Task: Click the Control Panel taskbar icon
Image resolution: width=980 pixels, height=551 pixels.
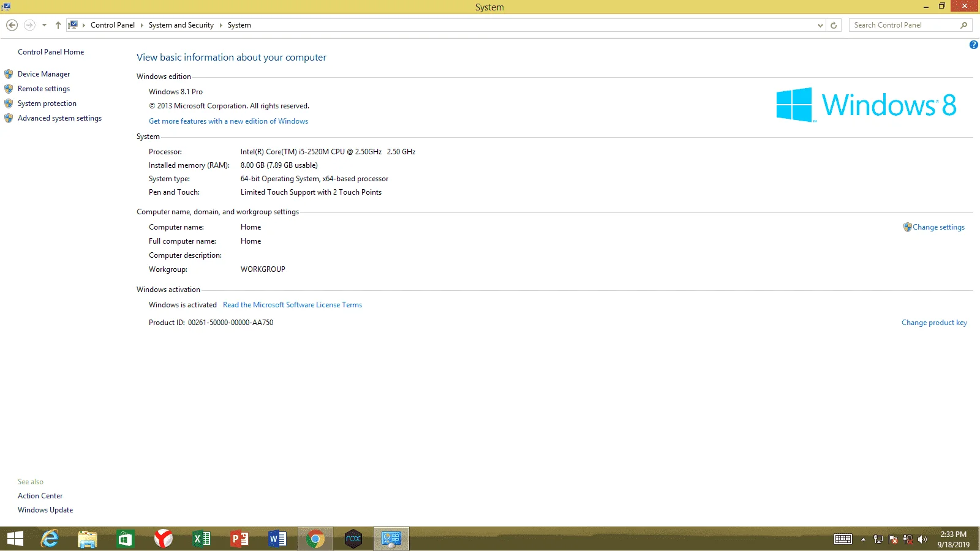Action: [x=391, y=539]
